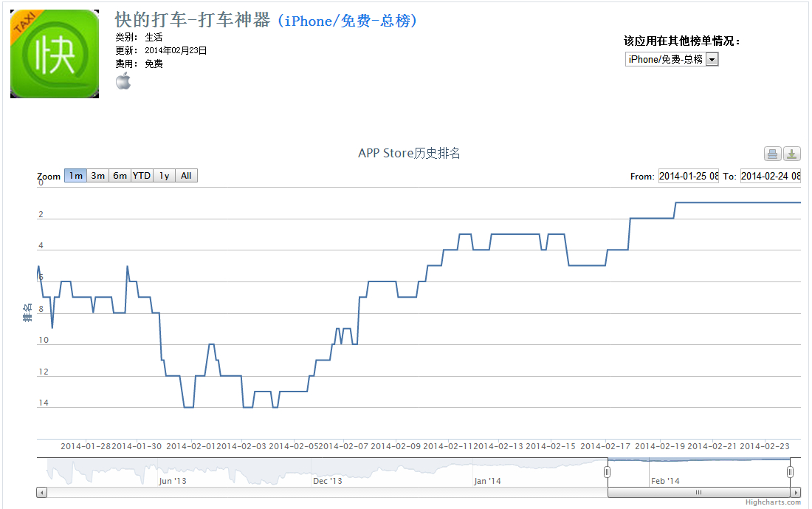Image resolution: width=812 pixels, height=509 pixels.
Task: Click the scrollbar left arrow
Action: (x=42, y=493)
